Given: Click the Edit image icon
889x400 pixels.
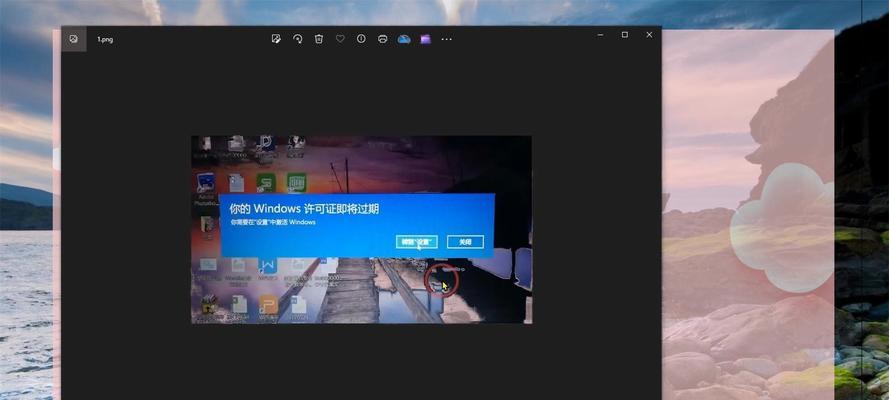Looking at the screenshot, I should 276,39.
